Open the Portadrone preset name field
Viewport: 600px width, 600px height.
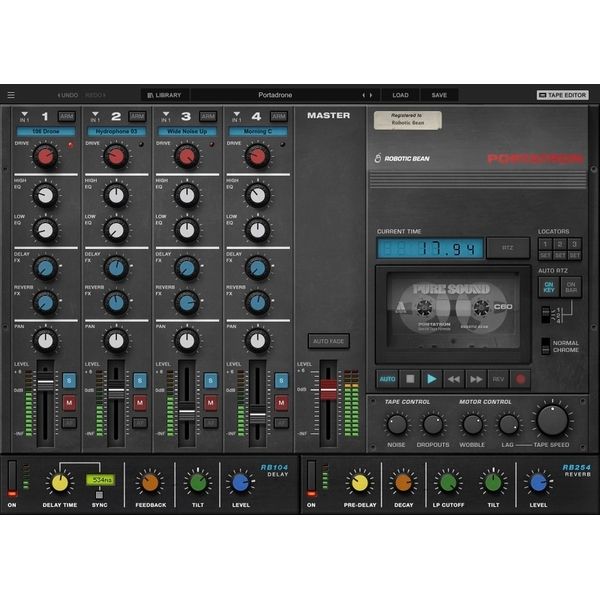(x=275, y=95)
